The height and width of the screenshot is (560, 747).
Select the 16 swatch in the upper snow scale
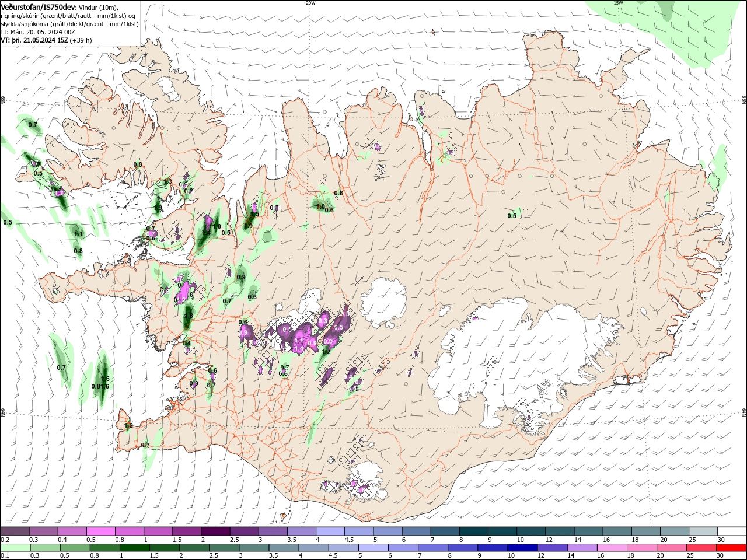pyautogui.click(x=617, y=531)
